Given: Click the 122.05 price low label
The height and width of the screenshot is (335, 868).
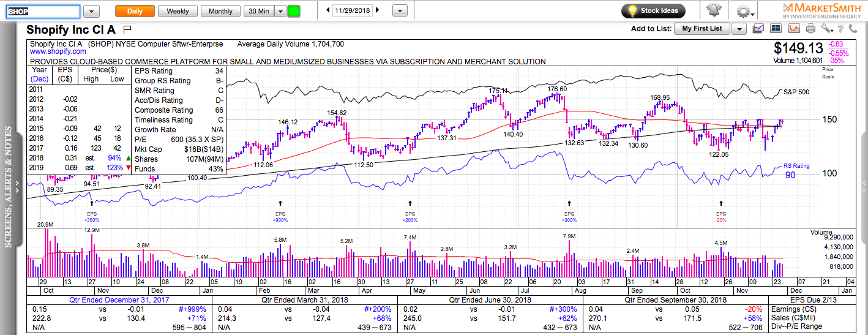Looking at the screenshot, I should 719,155.
